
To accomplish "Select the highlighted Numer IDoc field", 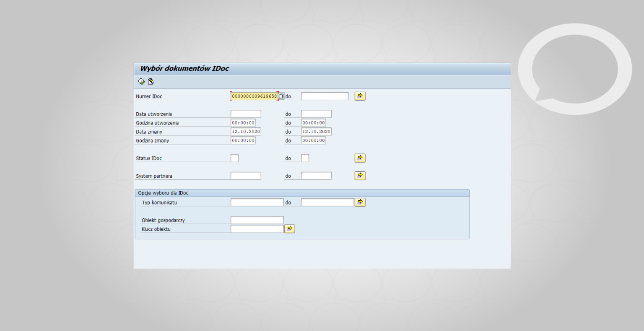I will tap(254, 96).
